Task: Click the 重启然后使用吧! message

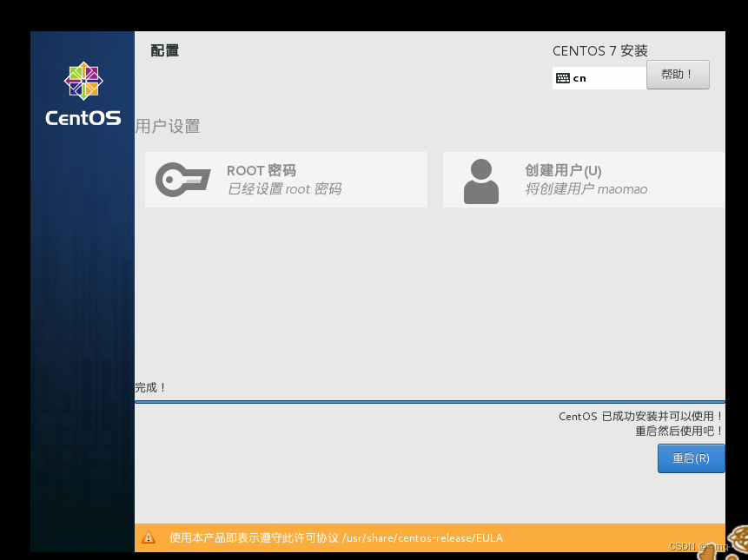Action: point(678,431)
